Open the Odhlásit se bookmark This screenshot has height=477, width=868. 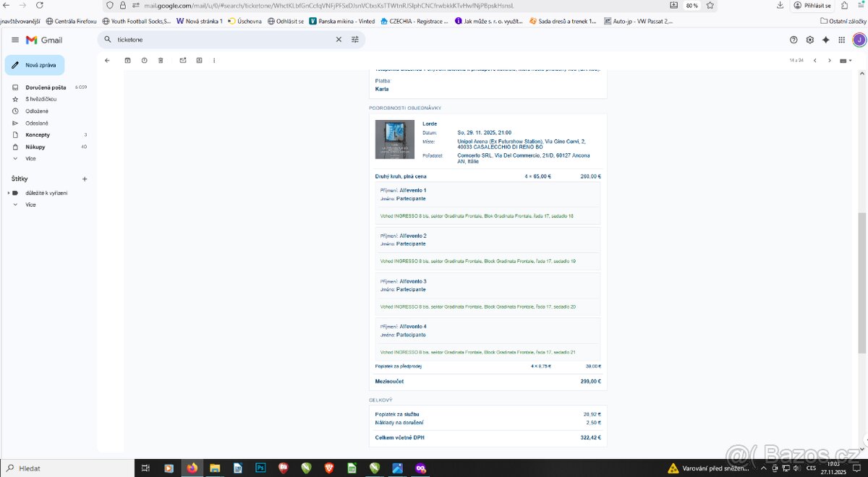(286, 21)
